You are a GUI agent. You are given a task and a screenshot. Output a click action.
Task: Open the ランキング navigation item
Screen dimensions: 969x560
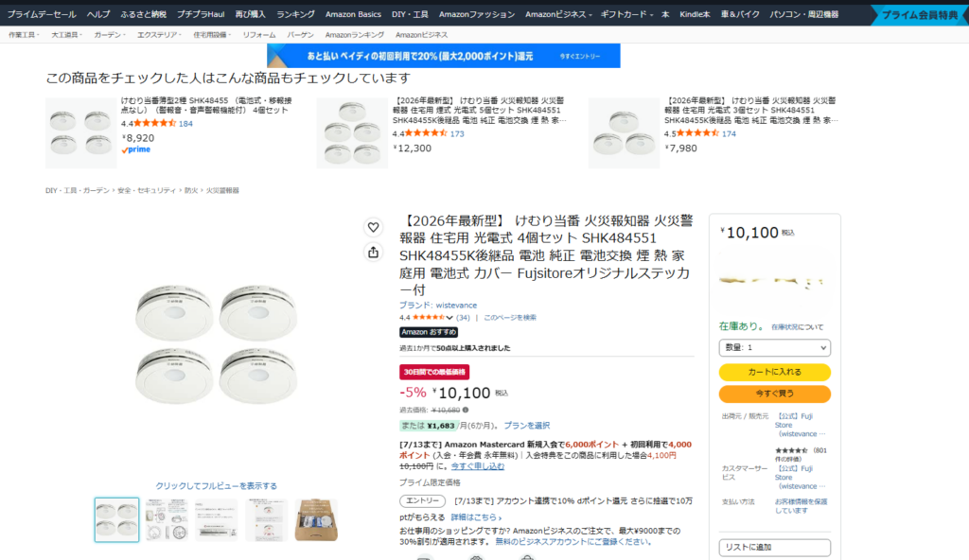coord(295,14)
